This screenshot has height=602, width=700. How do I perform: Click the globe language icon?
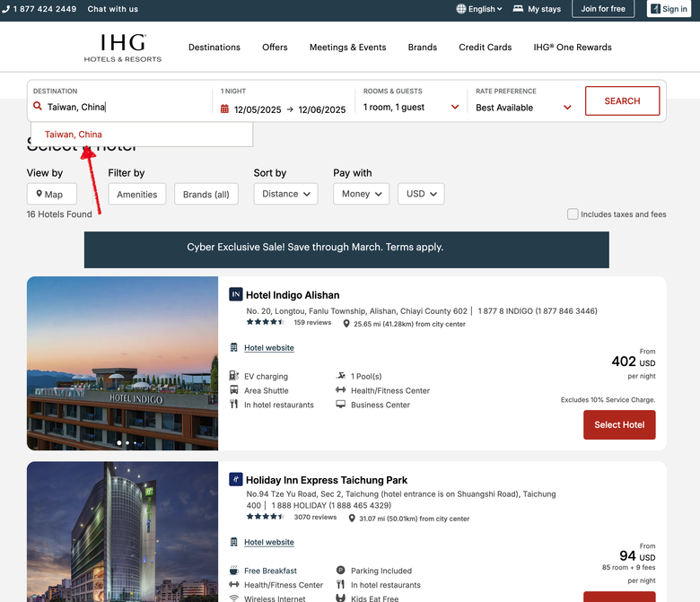point(461,9)
